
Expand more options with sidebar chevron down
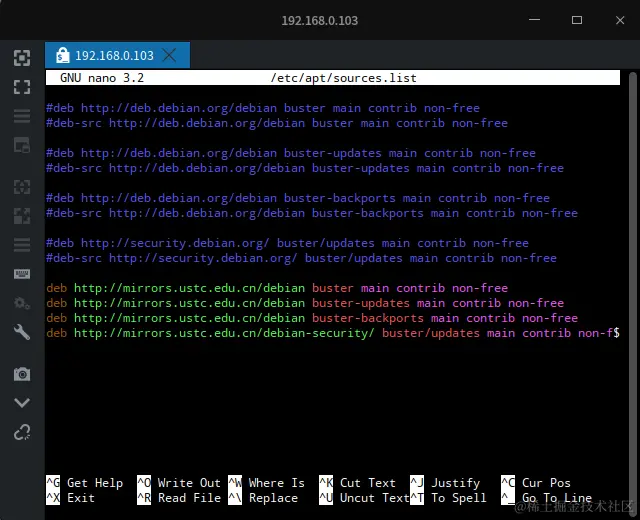(x=22, y=403)
